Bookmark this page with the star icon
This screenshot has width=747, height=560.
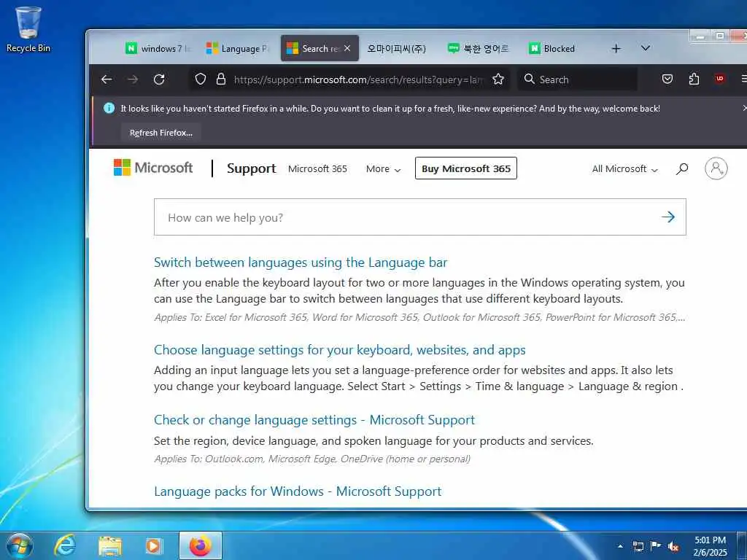[498, 79]
